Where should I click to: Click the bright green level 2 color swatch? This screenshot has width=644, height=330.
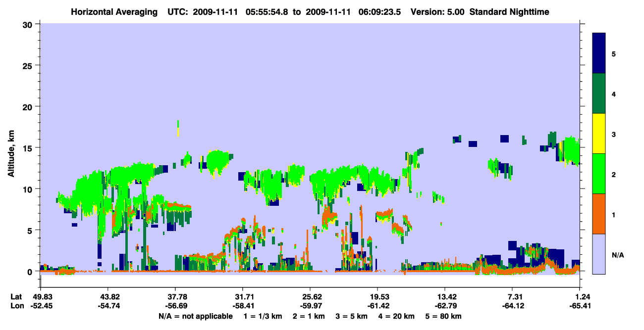pos(599,174)
